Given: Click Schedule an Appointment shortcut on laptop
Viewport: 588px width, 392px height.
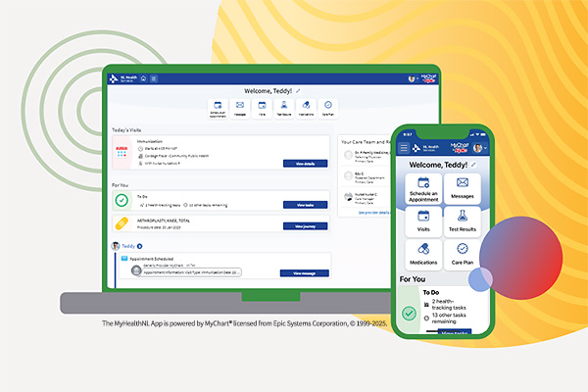Looking at the screenshot, I should click(217, 106).
